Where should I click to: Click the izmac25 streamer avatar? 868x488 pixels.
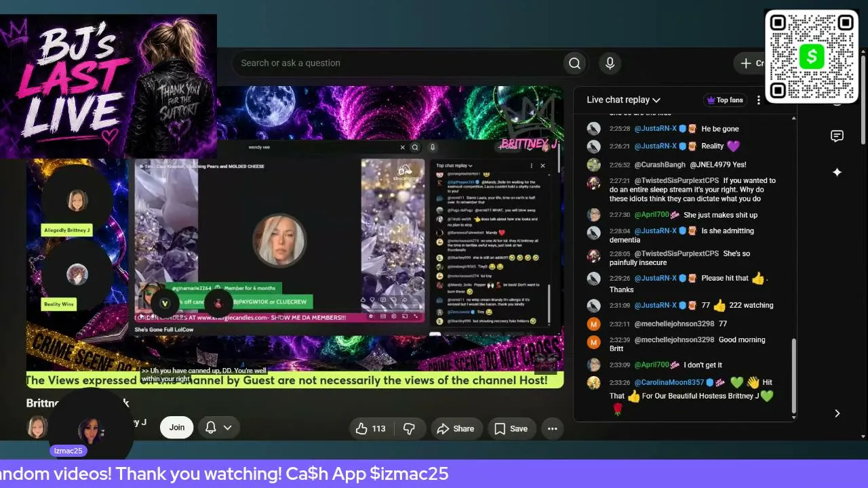90,431
